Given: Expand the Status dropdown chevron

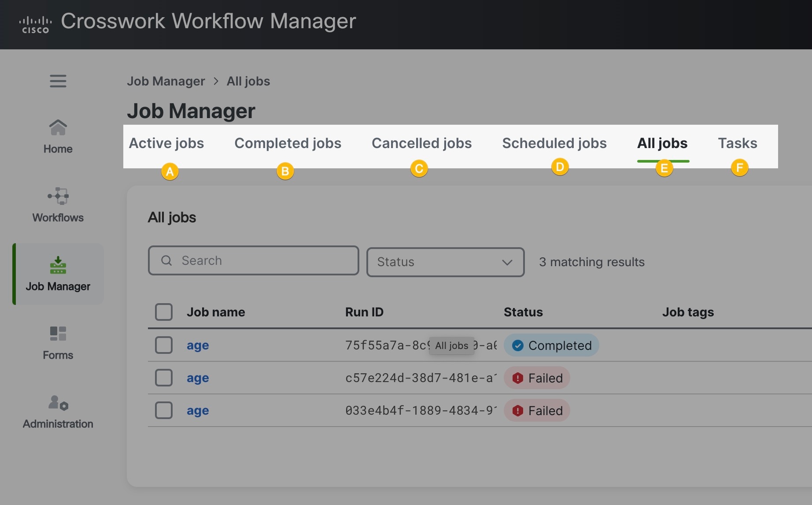Looking at the screenshot, I should tap(506, 262).
